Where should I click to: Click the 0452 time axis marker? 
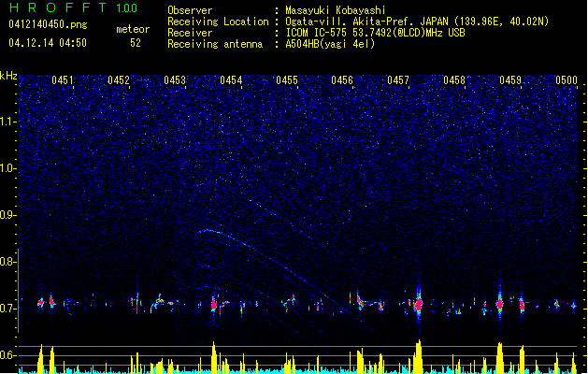[119, 80]
